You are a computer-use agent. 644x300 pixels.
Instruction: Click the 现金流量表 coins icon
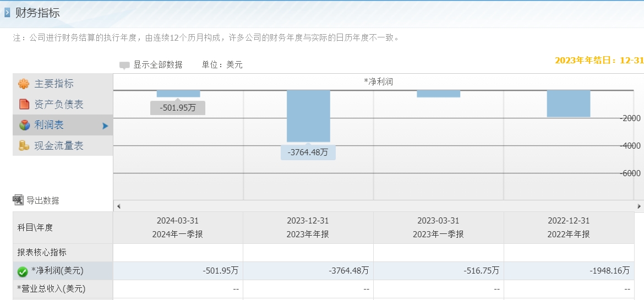(x=24, y=145)
